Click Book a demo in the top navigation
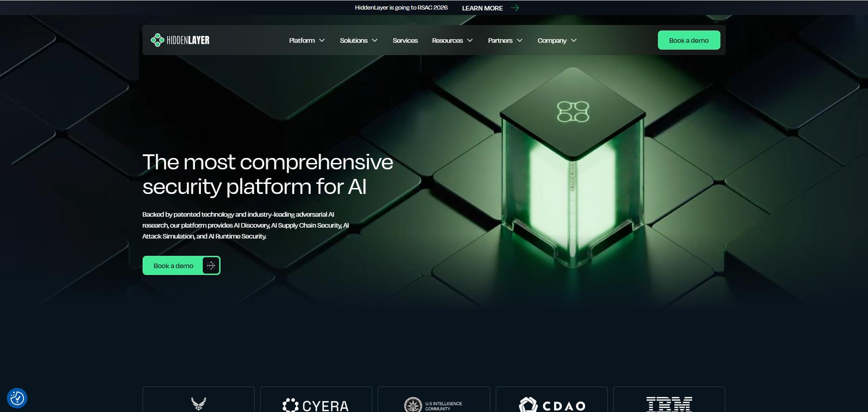The width and height of the screenshot is (868, 412). 688,40
